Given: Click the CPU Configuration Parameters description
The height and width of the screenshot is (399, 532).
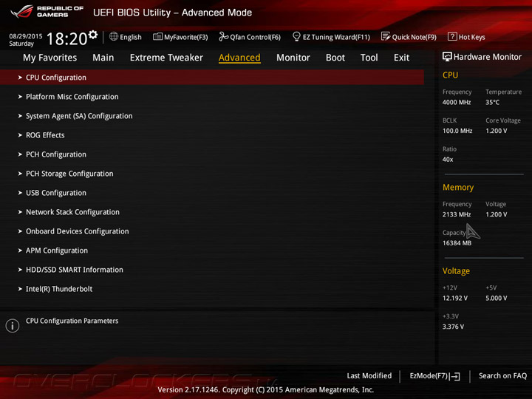Looking at the screenshot, I should point(72,321).
